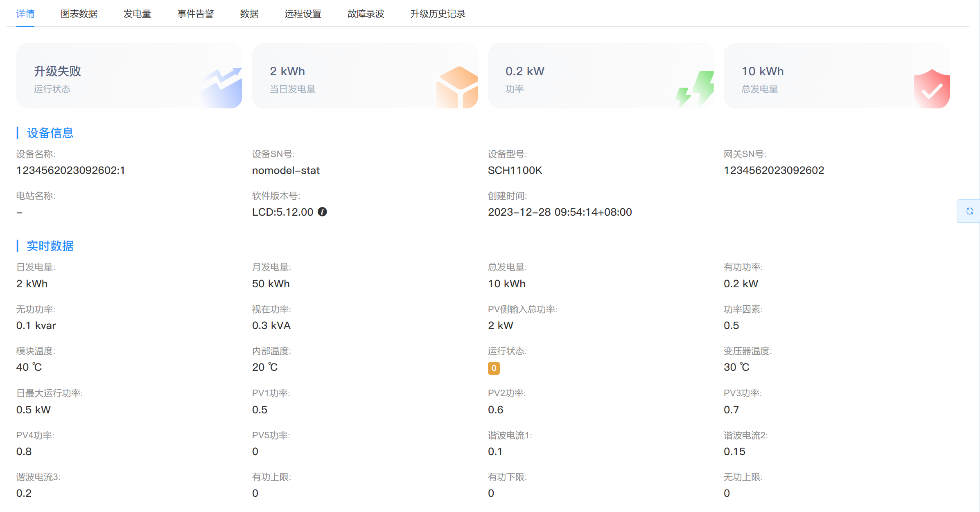The image size is (980, 512).
Task: Select the 0.2 kW power card value
Action: click(x=525, y=71)
